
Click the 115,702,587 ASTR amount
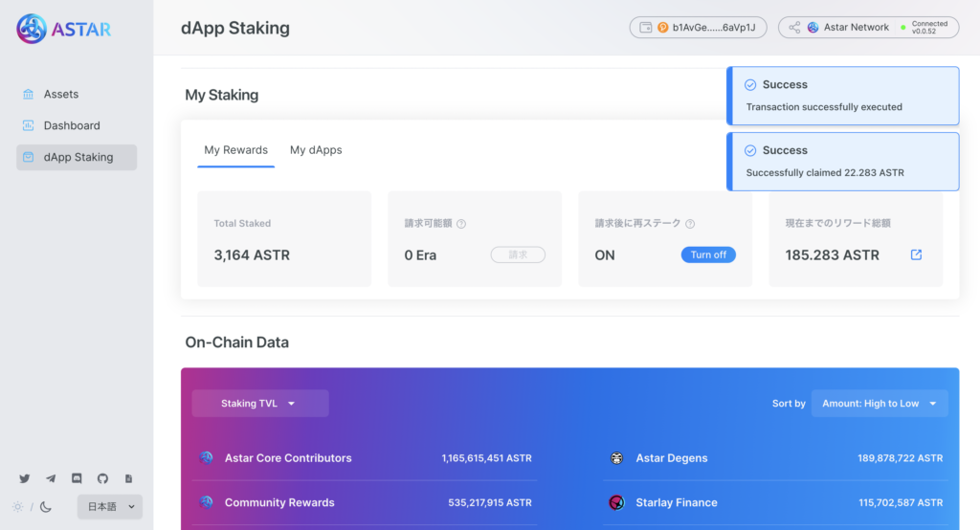(901, 502)
